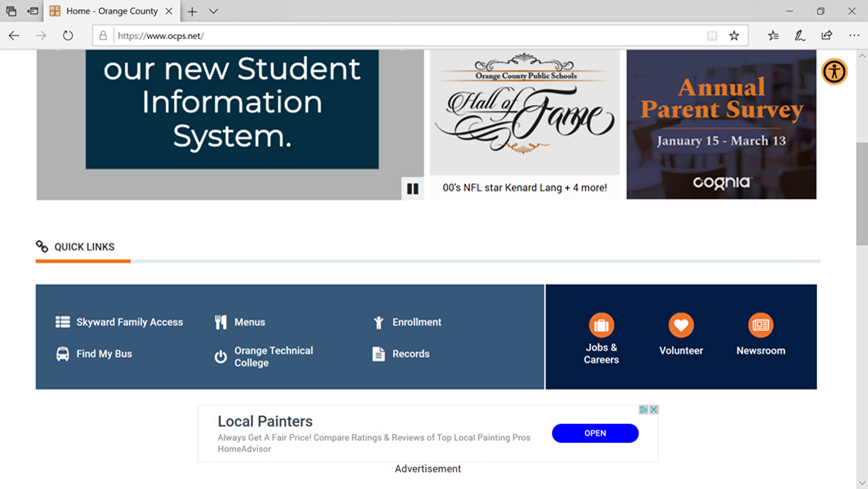Open tabs you've set aside icon
The image size is (868, 489).
pos(11,11)
